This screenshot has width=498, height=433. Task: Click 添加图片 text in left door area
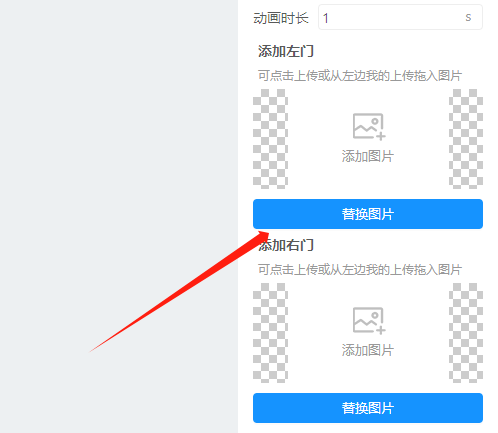coord(368,156)
